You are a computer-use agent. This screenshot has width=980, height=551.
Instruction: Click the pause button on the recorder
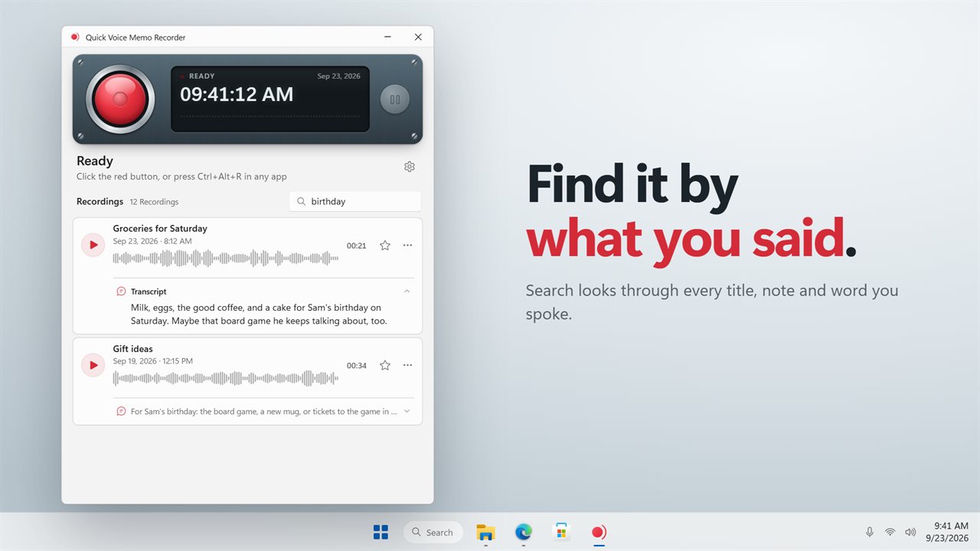(395, 99)
